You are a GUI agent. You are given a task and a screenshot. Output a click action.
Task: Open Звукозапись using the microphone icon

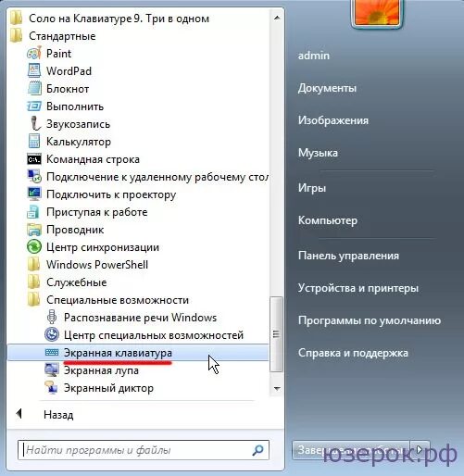click(35, 123)
